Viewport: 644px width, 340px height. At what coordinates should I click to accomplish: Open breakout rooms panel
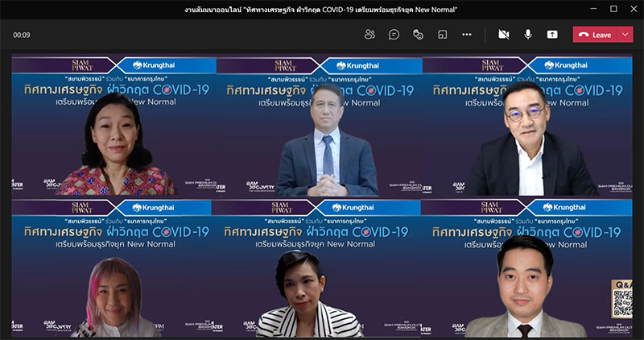click(442, 35)
